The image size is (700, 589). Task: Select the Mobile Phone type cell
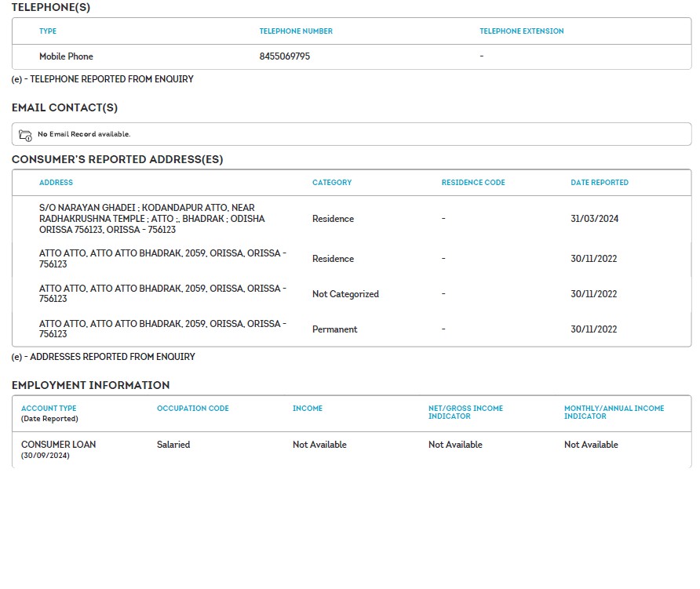tap(66, 56)
